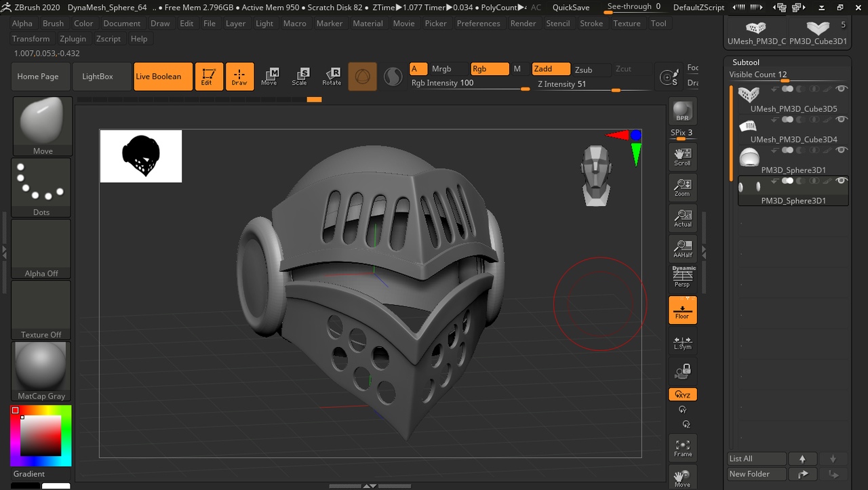Select the Rotate transform tool
Image resolution: width=868 pixels, height=490 pixels.
tap(332, 76)
